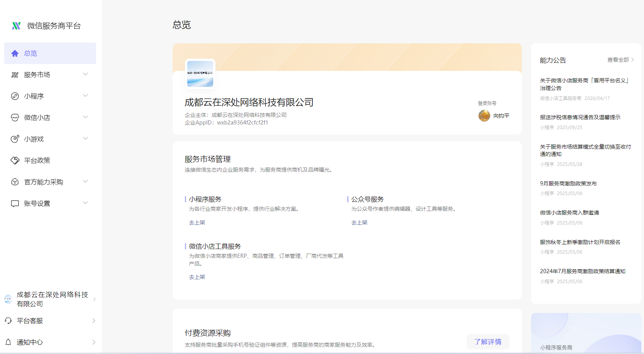Viewport: 644px width, 354px height.
Task: Open the 服务市场 menu item
Action: (50, 75)
